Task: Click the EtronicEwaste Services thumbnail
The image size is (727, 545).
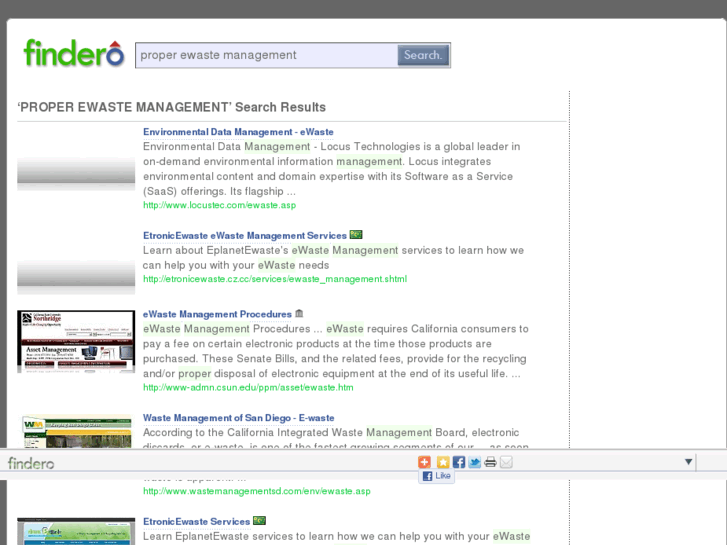Action: pos(76,532)
